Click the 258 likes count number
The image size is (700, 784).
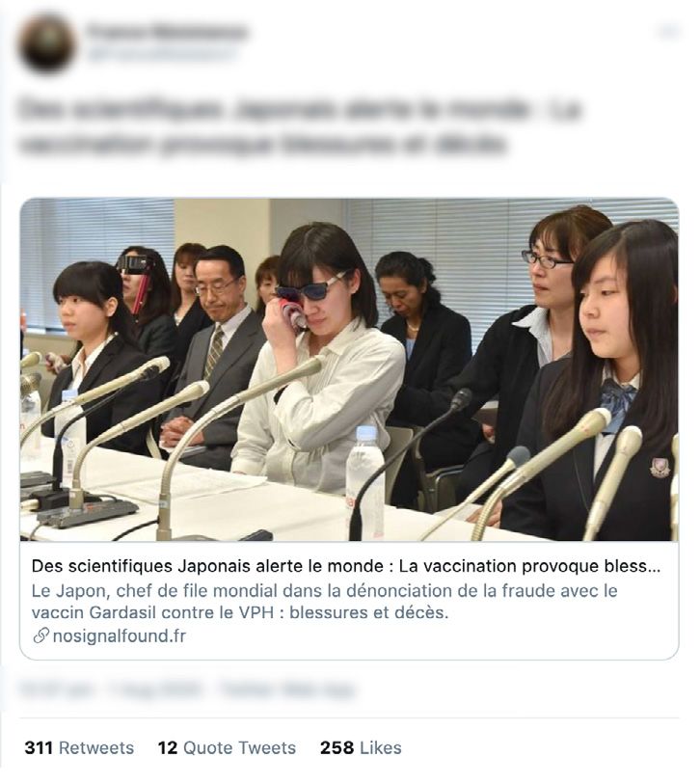click(337, 748)
